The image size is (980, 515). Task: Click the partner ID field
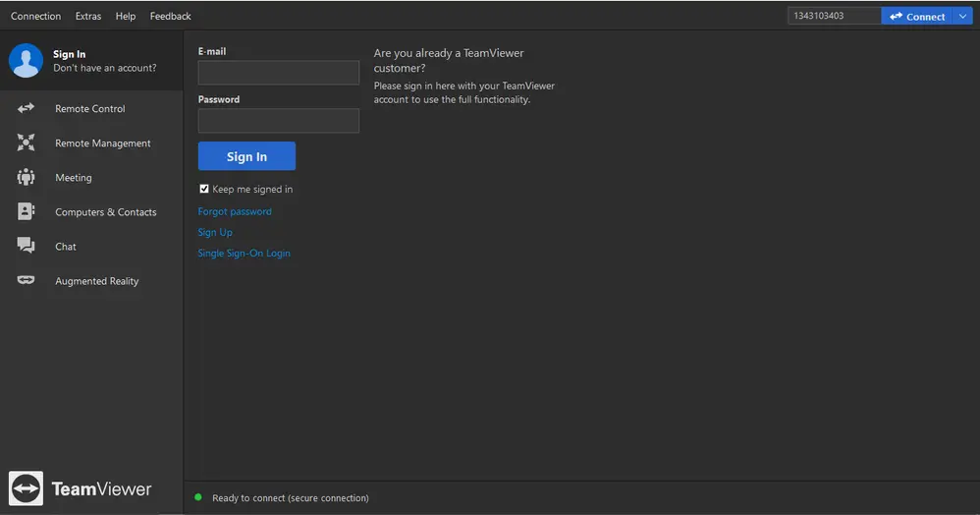(835, 16)
